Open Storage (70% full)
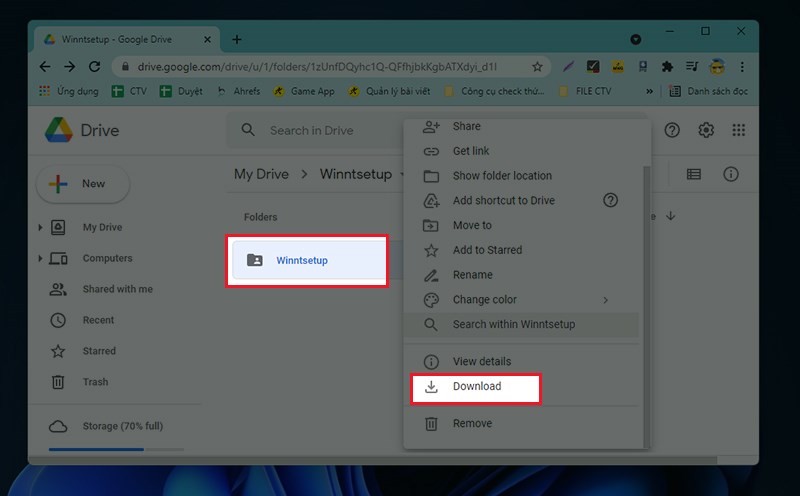The height and width of the screenshot is (496, 800). coord(122,426)
